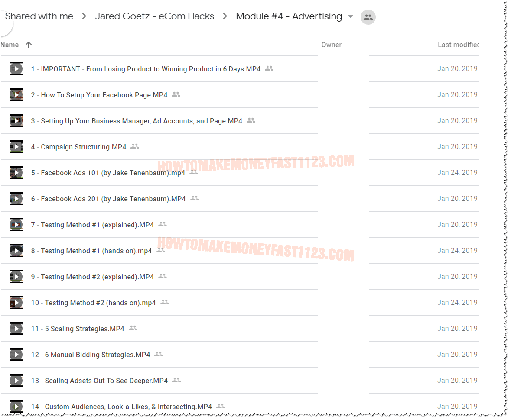Screen dimensions: 511x420
Task: Click the play thumbnail for 5 Scaling Strategies
Action: [x=16, y=329]
